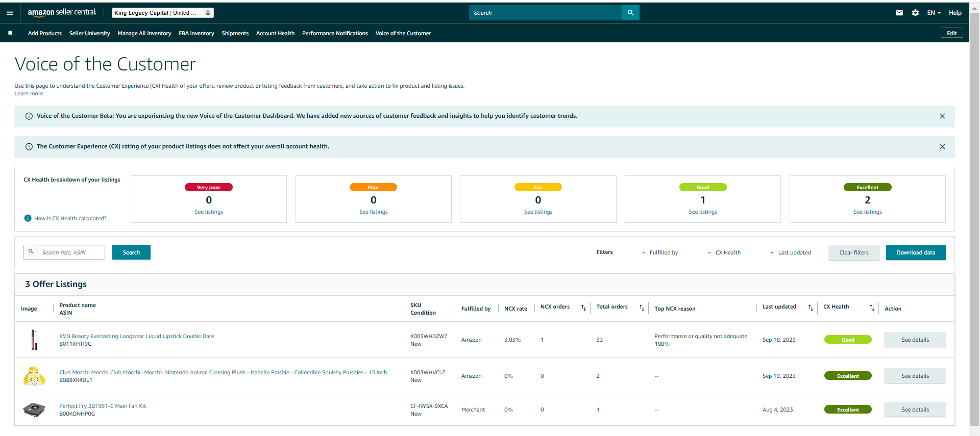Open Club Mocchi Isabelle Plushie product link
980x436 pixels.
(223, 372)
